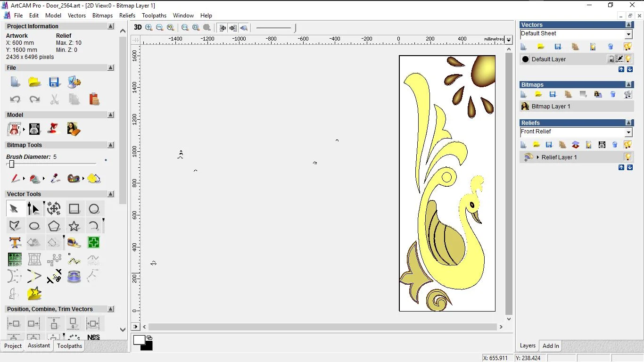
Task: Expand the Relief Layer 1 tree arrow
Action: click(x=537, y=157)
